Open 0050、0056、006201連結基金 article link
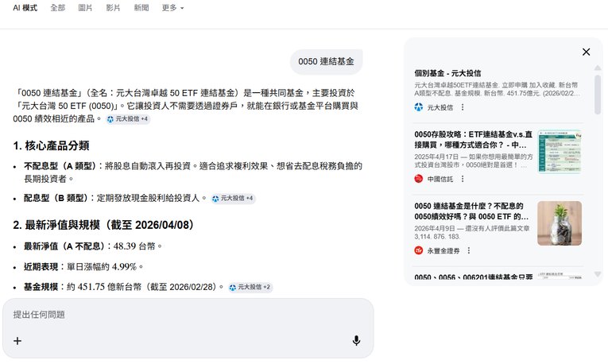This screenshot has height=364, width=608. click(473, 277)
